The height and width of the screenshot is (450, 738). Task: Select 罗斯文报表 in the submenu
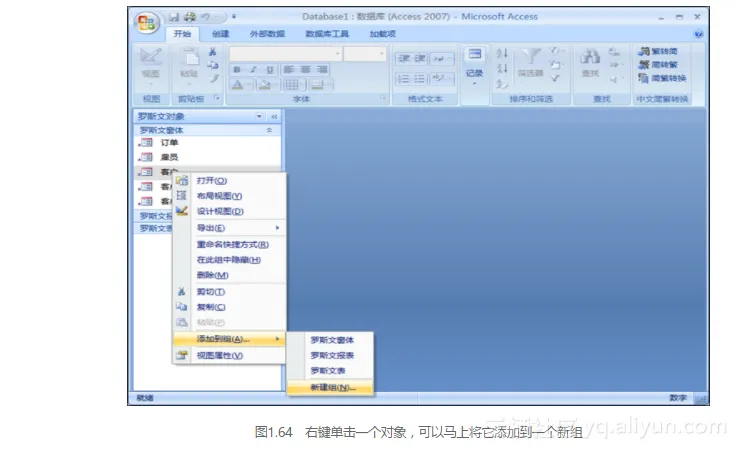click(330, 355)
